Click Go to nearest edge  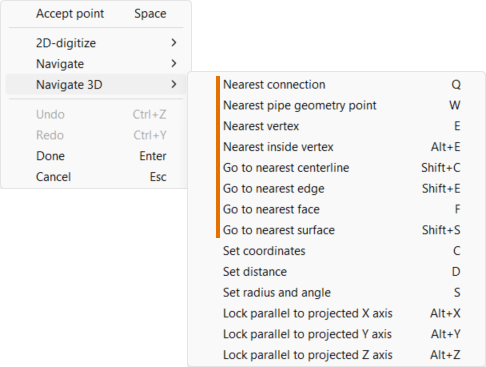coord(337,189)
